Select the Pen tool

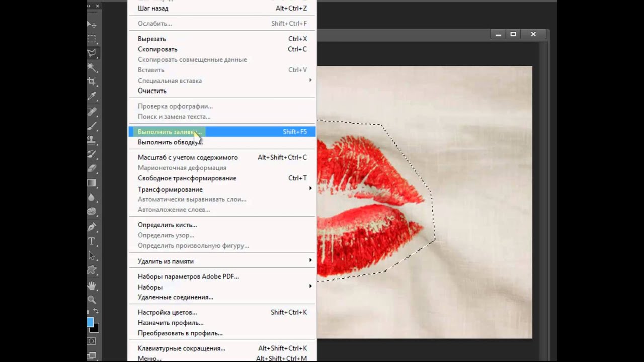pos(92,227)
